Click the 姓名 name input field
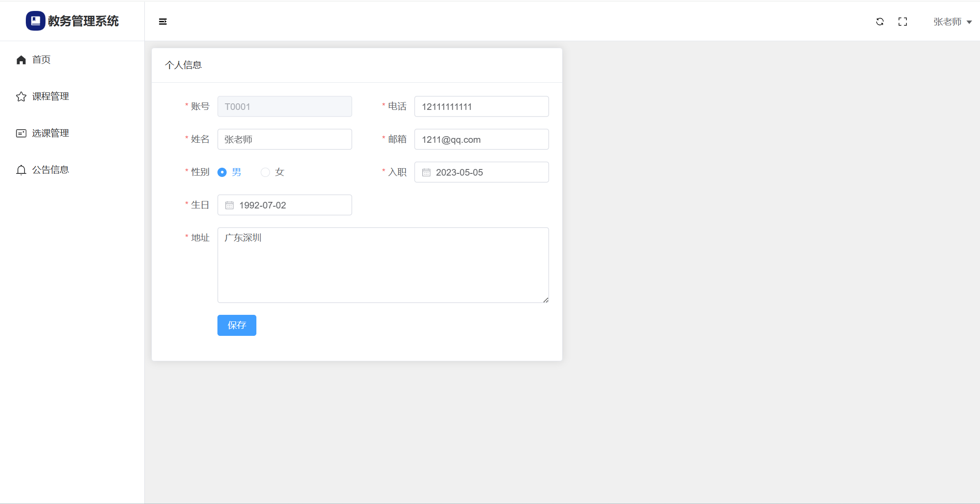Viewport: 980px width, 504px height. click(284, 140)
